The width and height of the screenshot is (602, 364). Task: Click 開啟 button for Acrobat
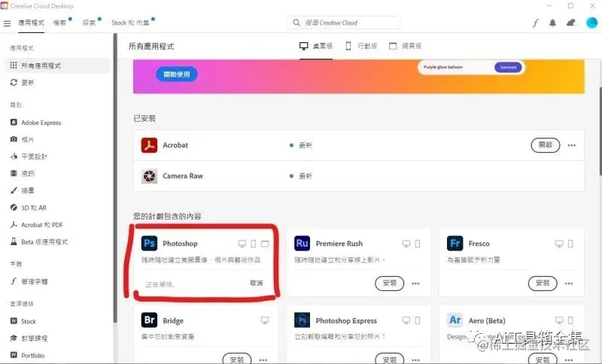point(545,145)
